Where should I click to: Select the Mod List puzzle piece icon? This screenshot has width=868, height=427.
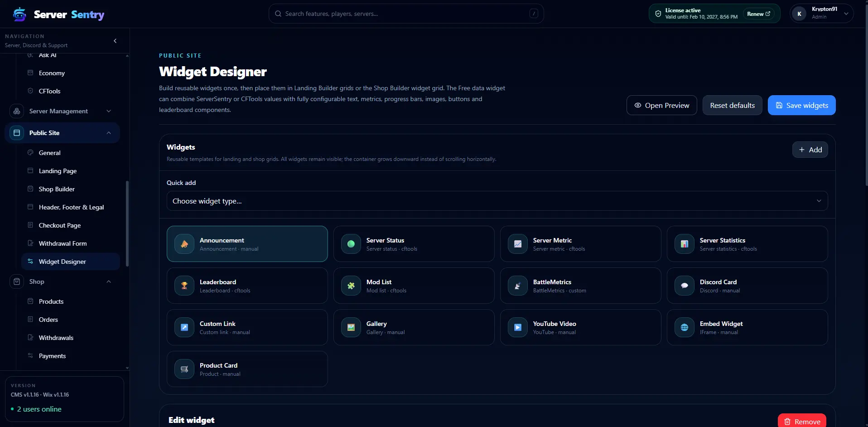(x=351, y=286)
